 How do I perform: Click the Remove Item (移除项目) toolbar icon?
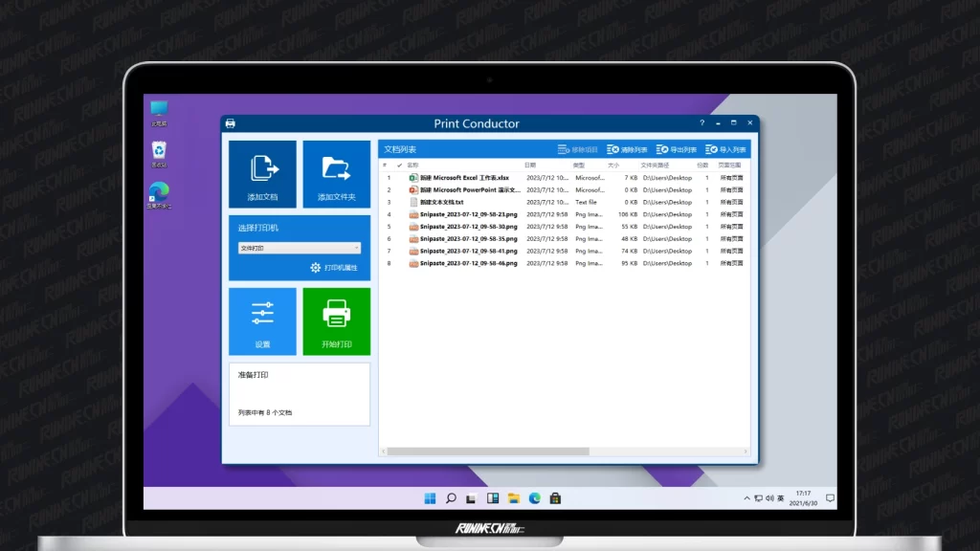click(564, 150)
